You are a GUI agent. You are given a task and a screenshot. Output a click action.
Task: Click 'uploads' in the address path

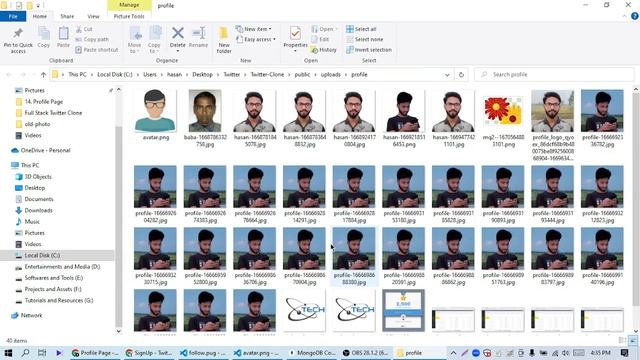(x=331, y=75)
